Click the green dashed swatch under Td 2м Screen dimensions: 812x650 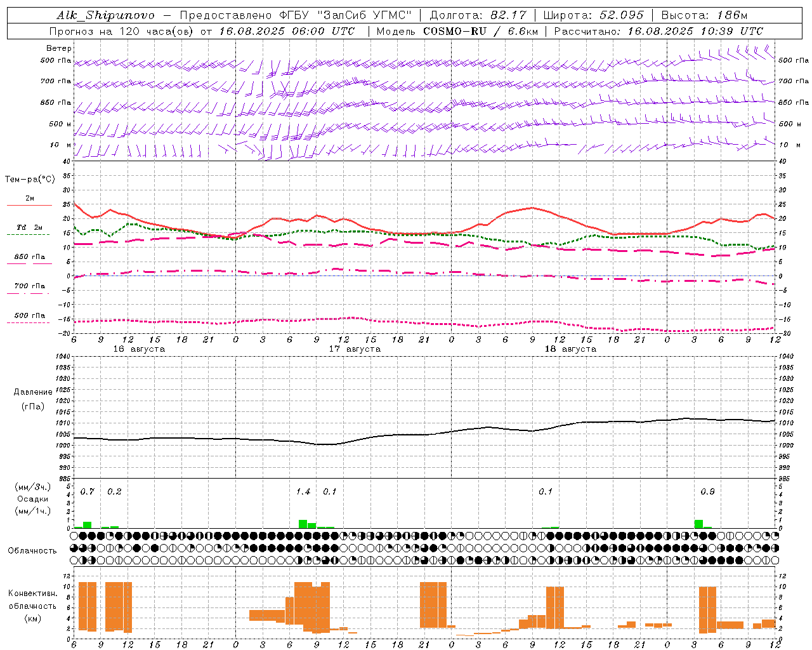click(28, 234)
